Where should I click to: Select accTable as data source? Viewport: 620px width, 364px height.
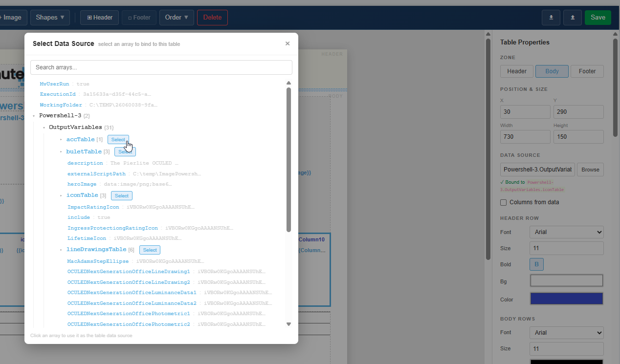click(x=118, y=140)
